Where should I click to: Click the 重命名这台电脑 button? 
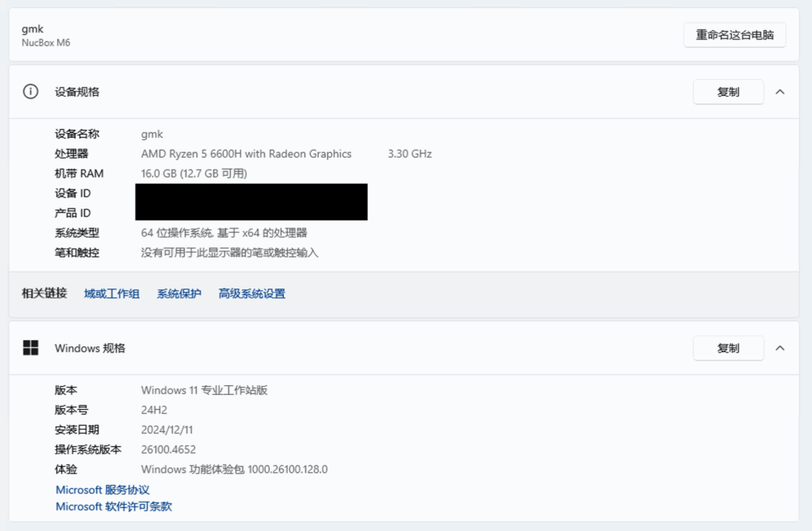coord(734,35)
